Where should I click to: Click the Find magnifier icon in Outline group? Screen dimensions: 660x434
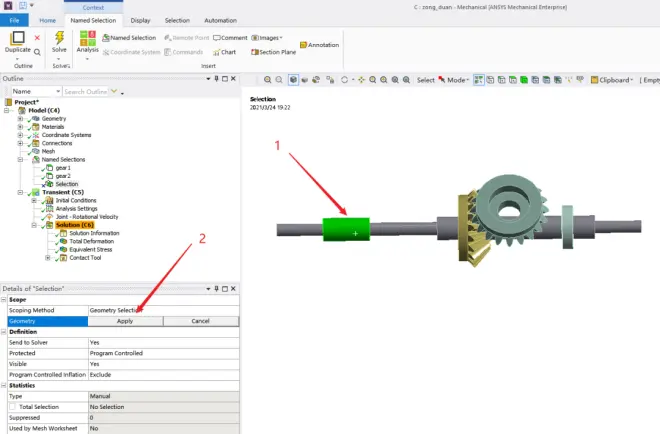(x=37, y=52)
